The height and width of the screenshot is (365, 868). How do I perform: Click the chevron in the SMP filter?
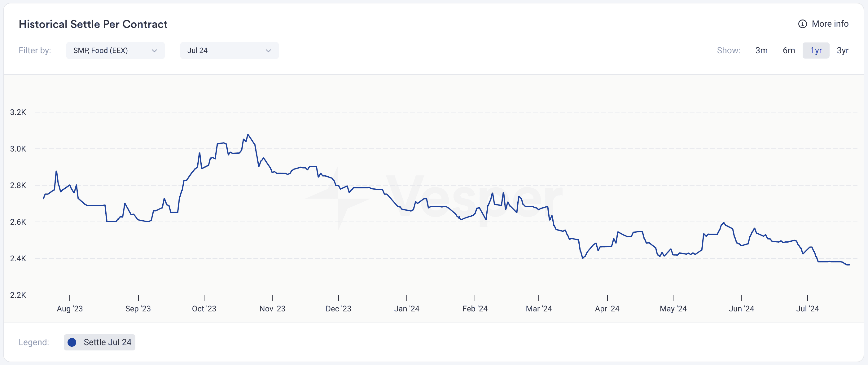click(154, 51)
